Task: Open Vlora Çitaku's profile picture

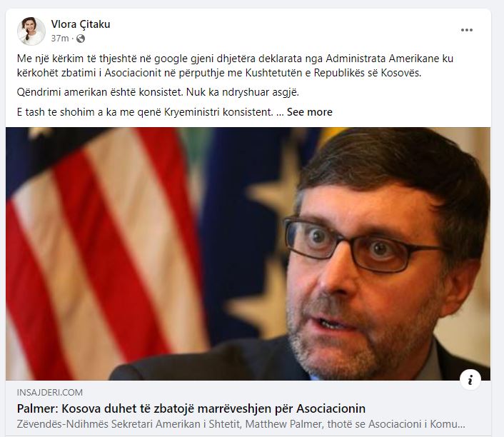Action: pos(31,31)
